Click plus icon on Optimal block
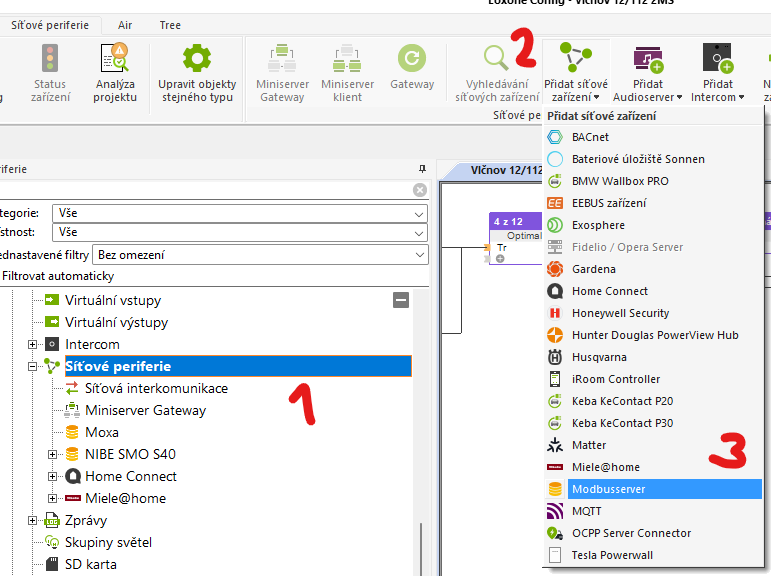Screen dimensions: 771x576 click(500, 259)
